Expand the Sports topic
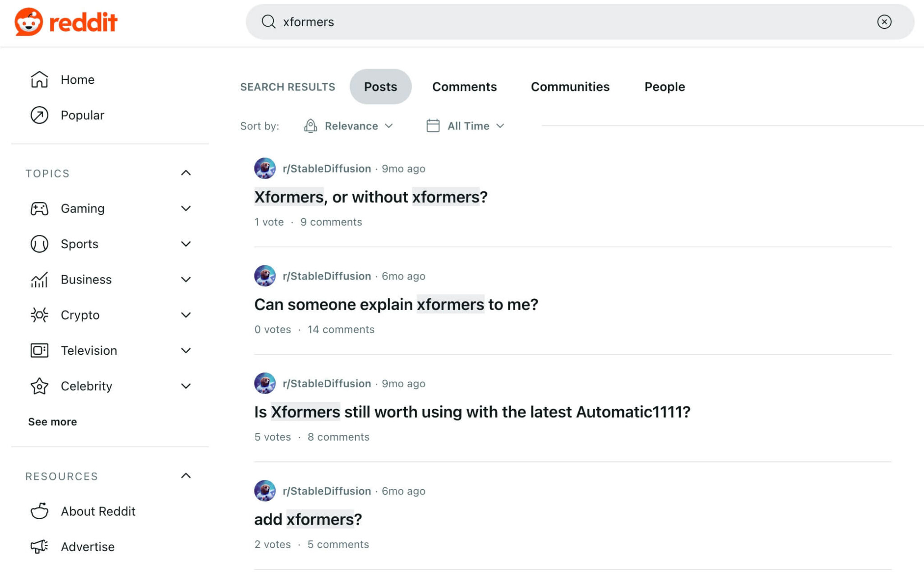 click(x=185, y=244)
